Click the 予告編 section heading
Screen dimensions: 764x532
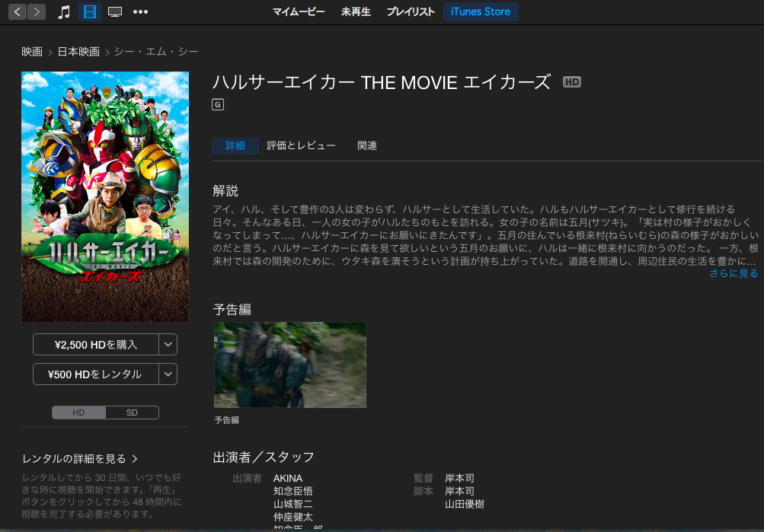point(232,310)
